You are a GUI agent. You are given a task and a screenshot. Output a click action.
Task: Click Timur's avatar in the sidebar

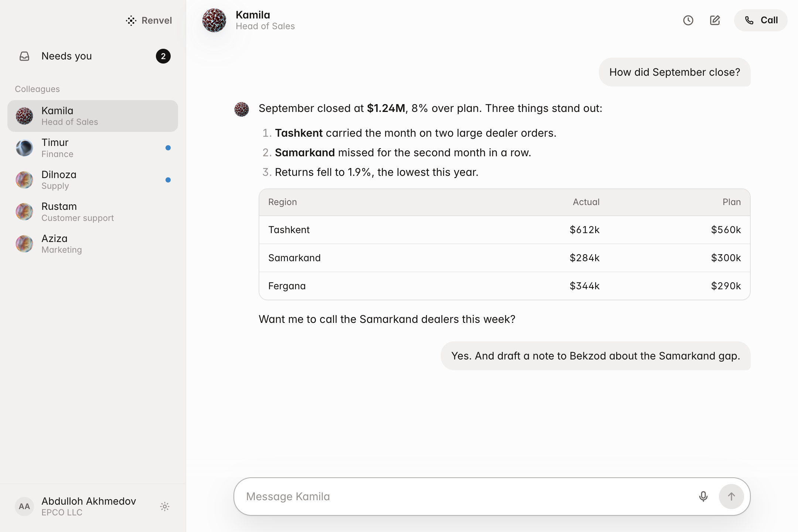24,148
